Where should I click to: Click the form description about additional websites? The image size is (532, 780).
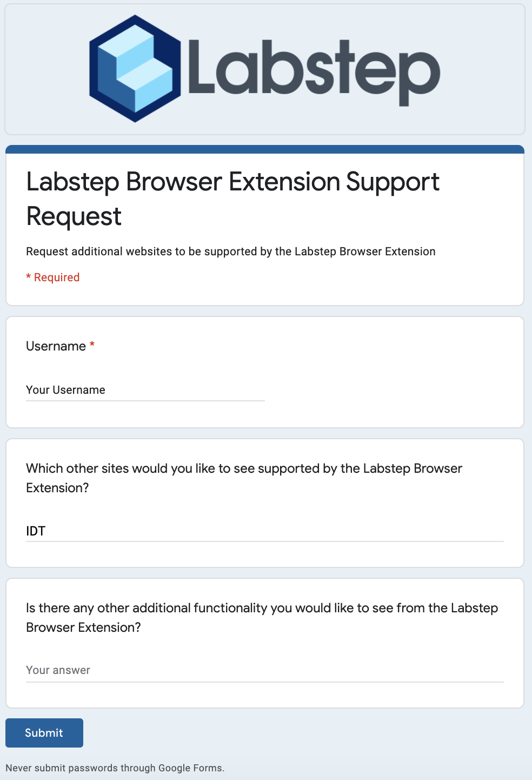pos(230,252)
